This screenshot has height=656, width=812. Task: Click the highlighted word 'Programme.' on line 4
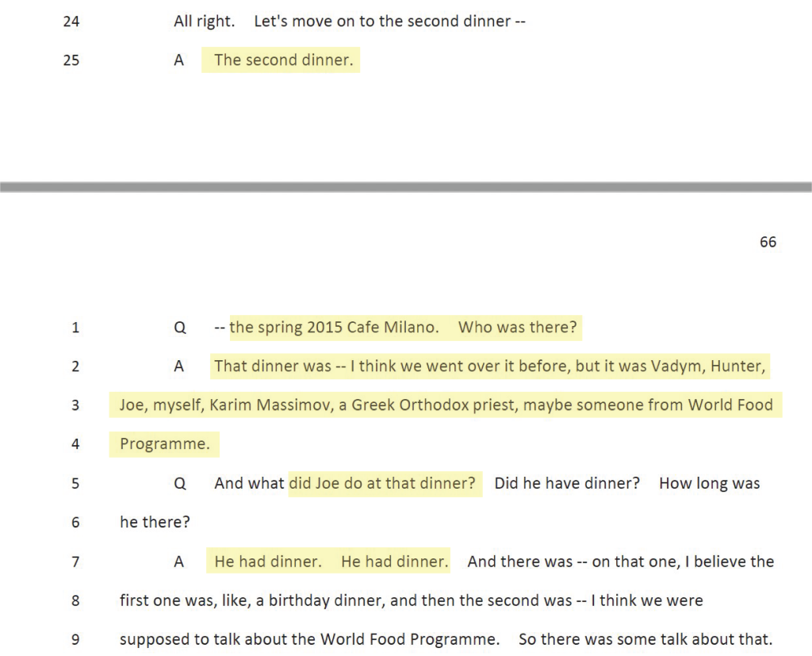tap(165, 444)
